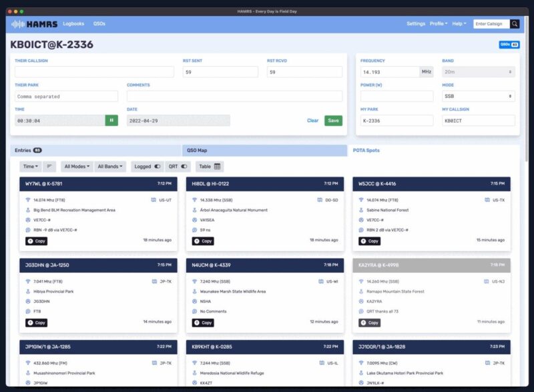Open the Profile menu in navbar

(439, 23)
